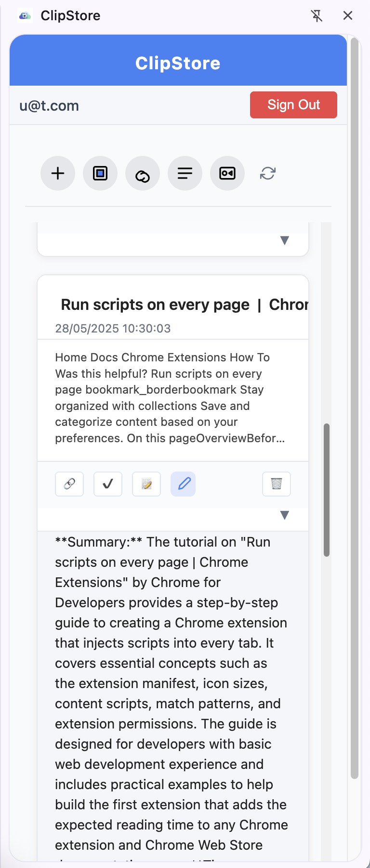This screenshot has height=868, width=370.
Task: Click the u@t.com account email
Action: (x=49, y=106)
